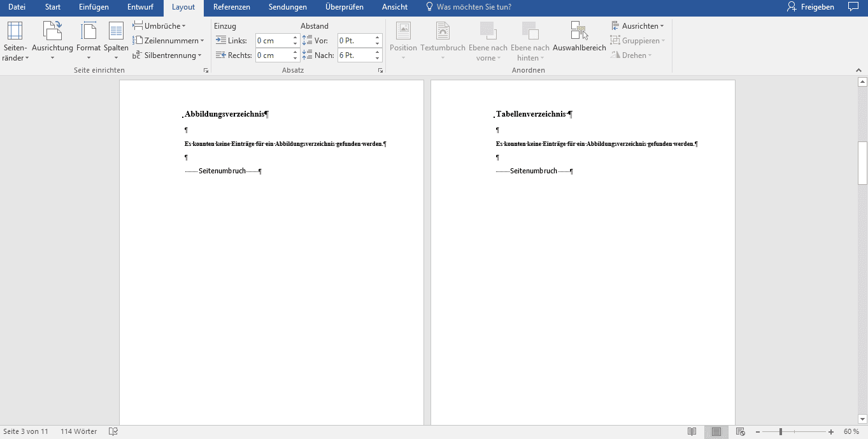Open spelling check icon in status bar
Viewport: 868px width, 439px height.
point(113,431)
